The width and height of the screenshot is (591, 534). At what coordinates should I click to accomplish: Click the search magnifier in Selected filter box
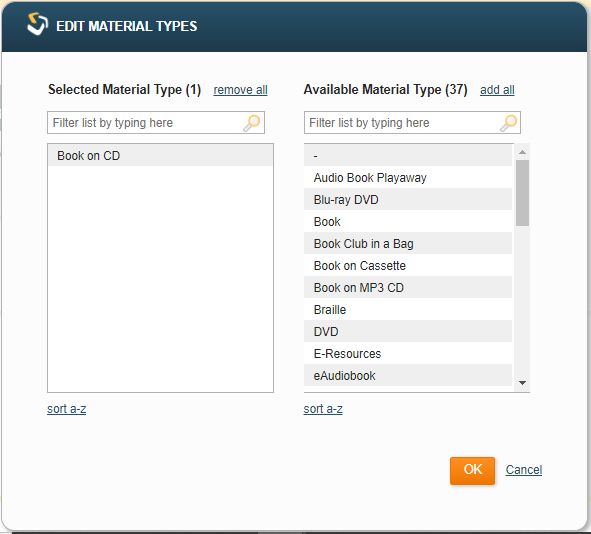point(252,123)
